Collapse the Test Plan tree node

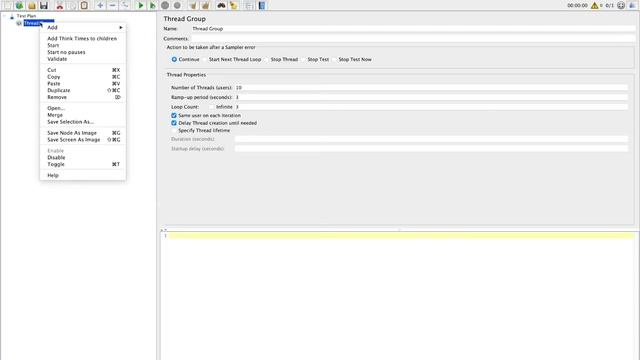click(x=5, y=16)
